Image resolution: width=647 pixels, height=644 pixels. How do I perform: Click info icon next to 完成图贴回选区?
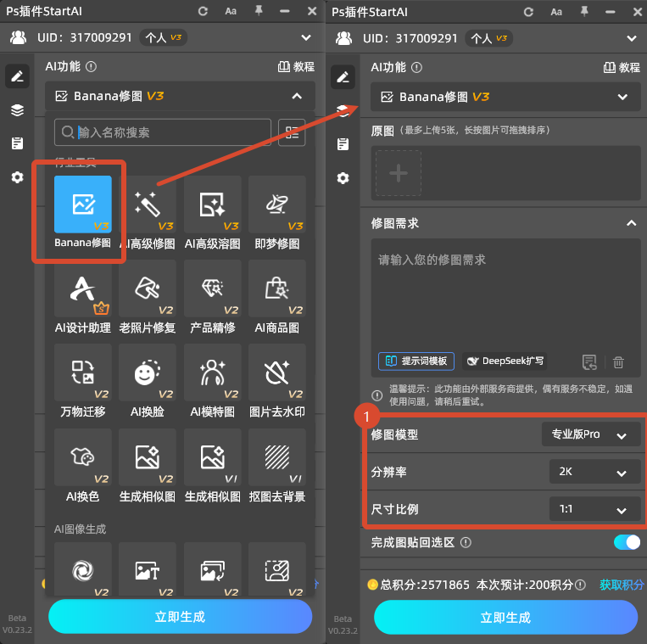click(x=466, y=542)
